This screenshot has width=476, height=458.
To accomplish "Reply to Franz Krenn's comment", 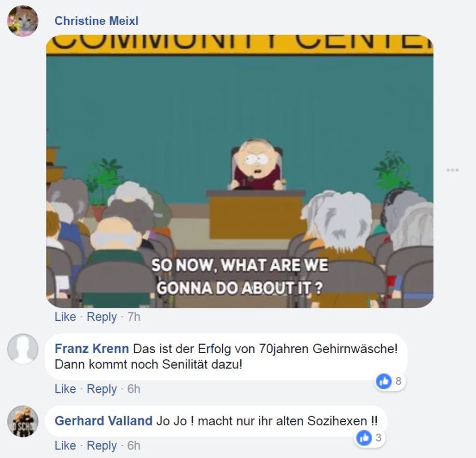I will click(x=101, y=389).
